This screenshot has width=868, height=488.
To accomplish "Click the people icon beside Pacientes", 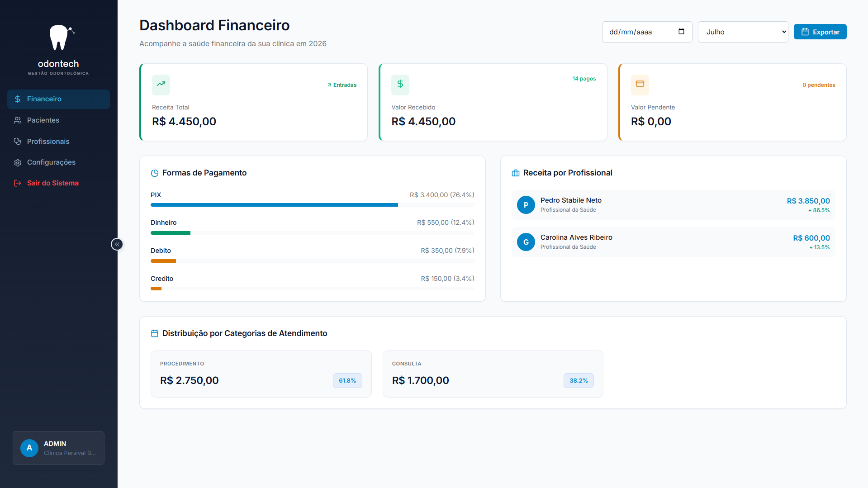I will 18,120.
